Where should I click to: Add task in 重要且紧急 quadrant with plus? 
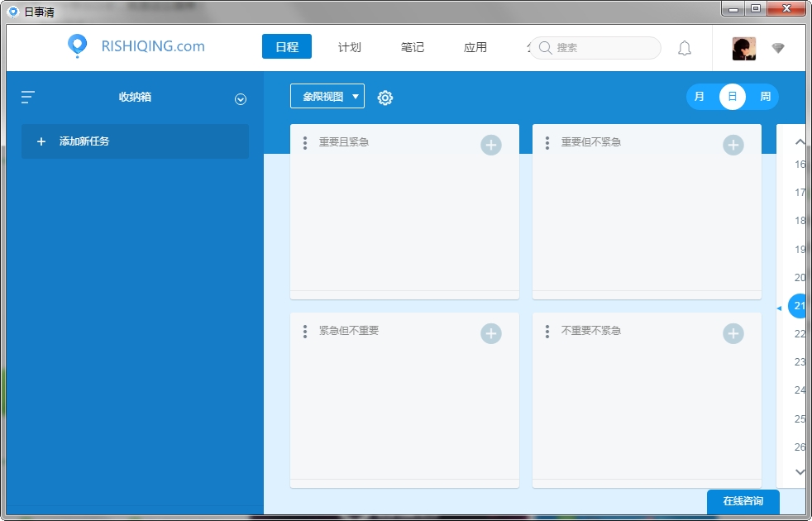tap(491, 146)
